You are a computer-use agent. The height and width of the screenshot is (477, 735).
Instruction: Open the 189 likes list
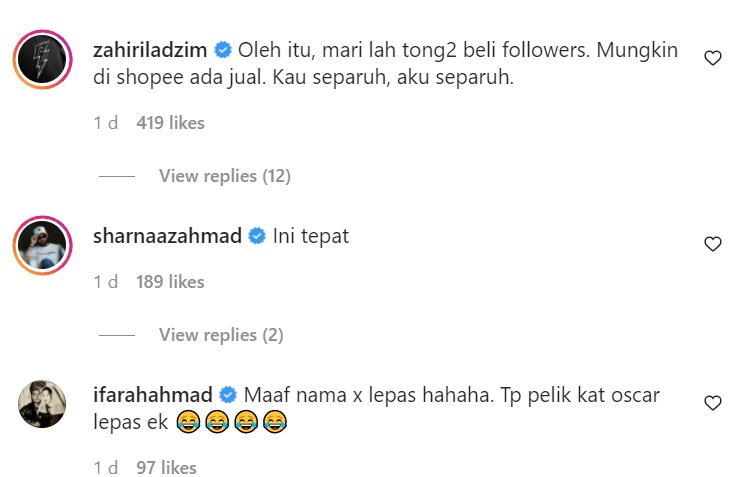click(171, 282)
